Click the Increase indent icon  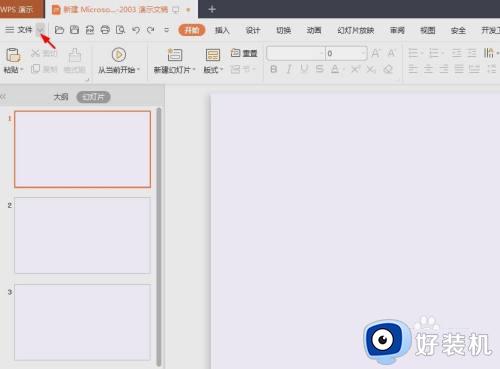click(x=472, y=53)
